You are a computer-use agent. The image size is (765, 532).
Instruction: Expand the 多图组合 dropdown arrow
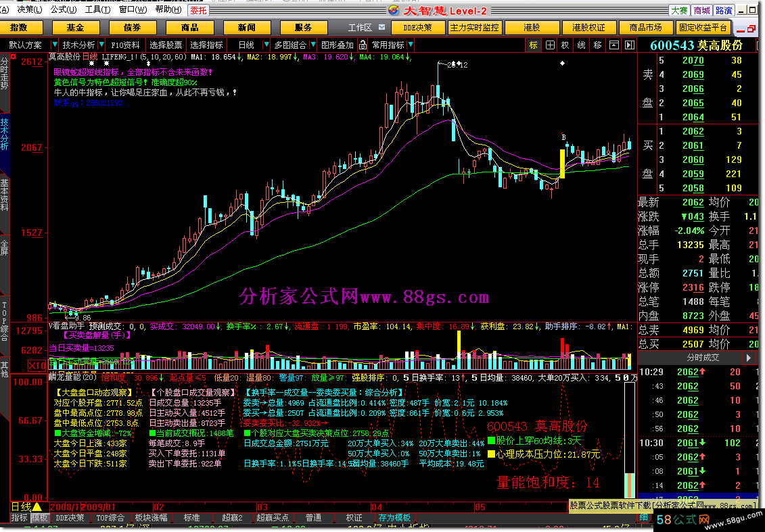click(x=312, y=45)
